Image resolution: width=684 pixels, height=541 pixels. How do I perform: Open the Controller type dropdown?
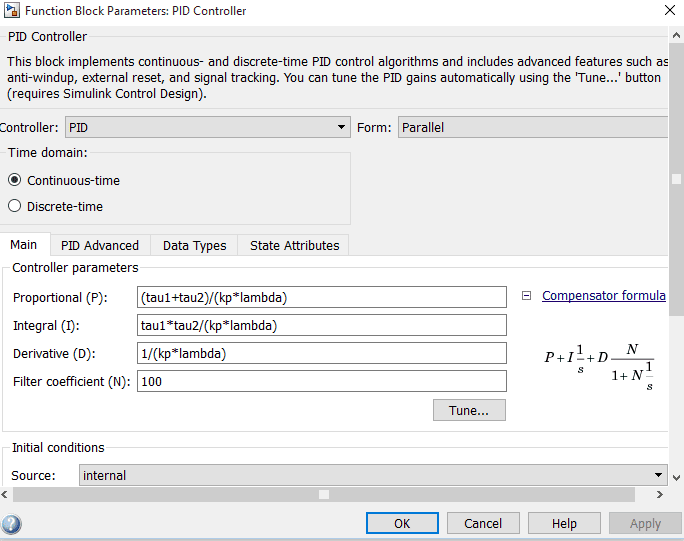[x=207, y=128]
